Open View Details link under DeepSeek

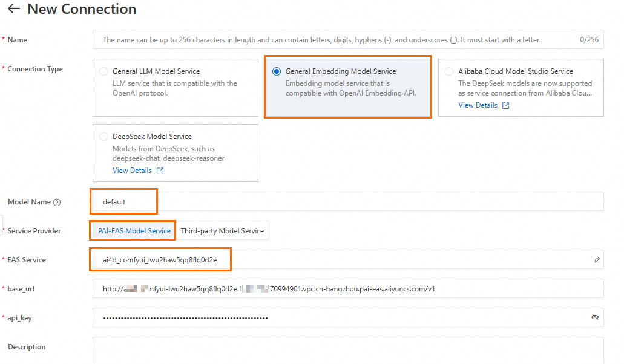[132, 171]
